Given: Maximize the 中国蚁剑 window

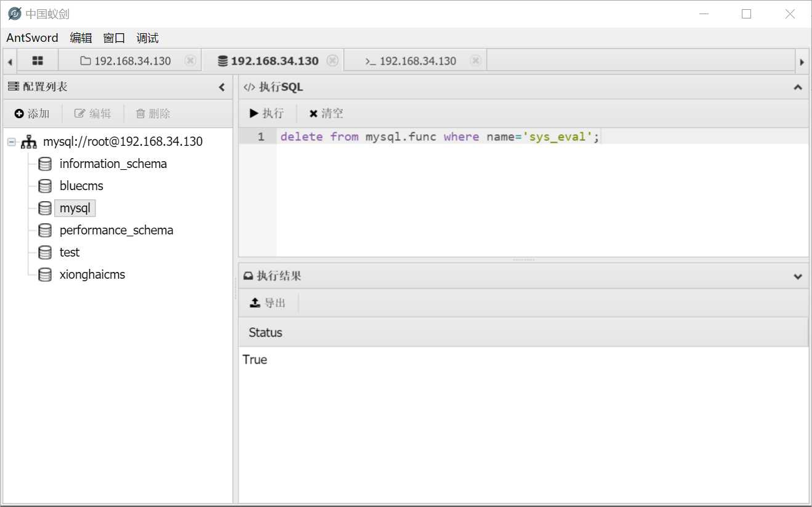Looking at the screenshot, I should click(747, 14).
